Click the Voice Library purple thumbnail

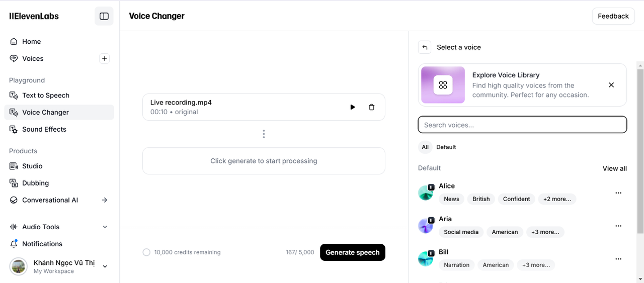pyautogui.click(x=443, y=85)
